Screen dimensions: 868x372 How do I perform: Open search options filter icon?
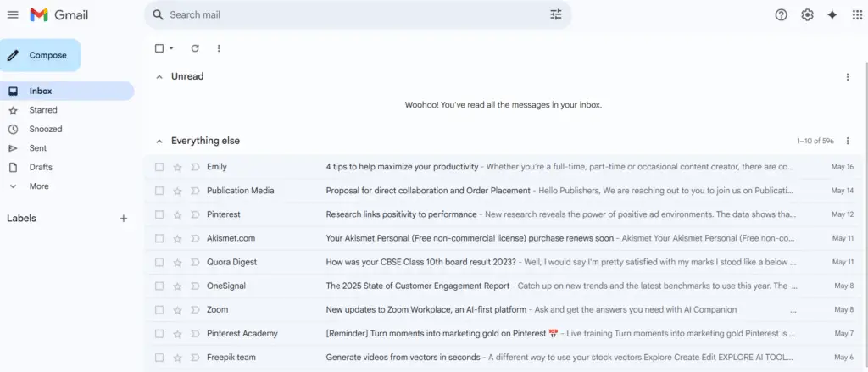point(556,15)
